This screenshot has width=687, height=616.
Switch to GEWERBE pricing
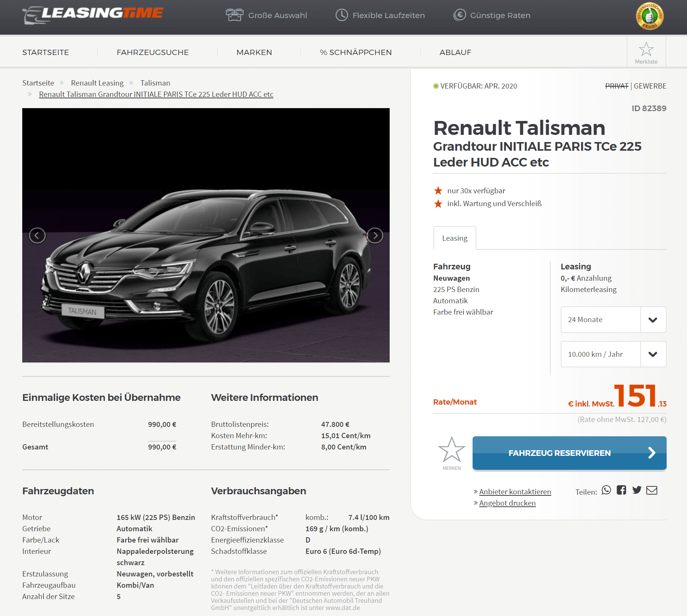coord(650,86)
